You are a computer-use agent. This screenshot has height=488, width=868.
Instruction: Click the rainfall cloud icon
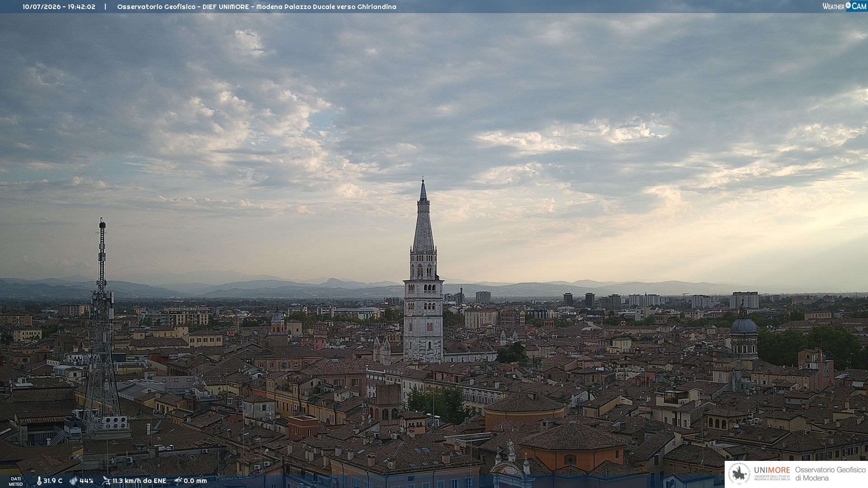point(178,481)
